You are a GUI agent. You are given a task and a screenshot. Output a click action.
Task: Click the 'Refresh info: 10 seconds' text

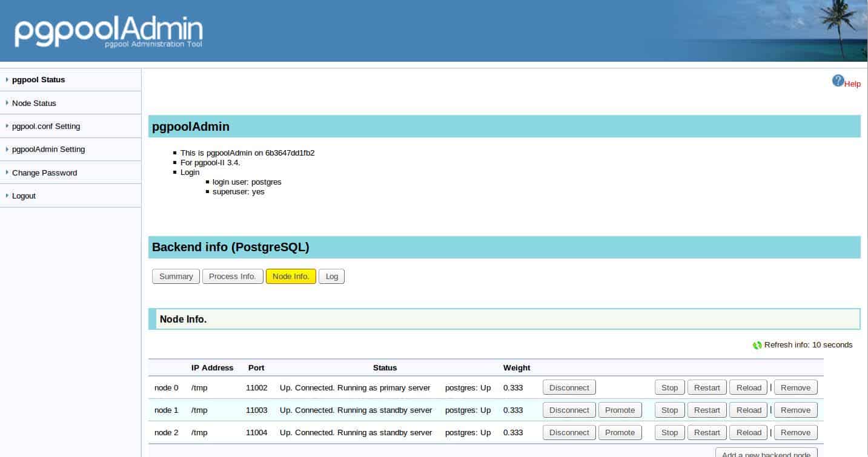click(x=808, y=345)
